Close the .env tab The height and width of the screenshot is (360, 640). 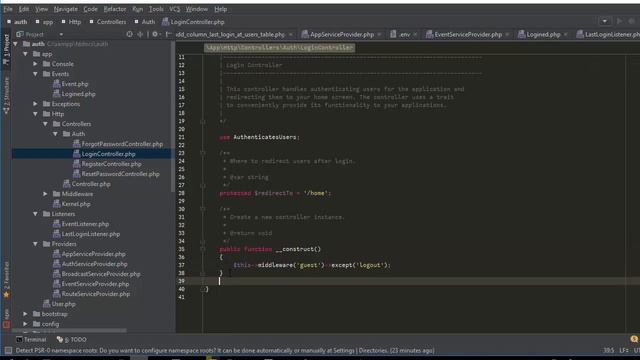coord(415,35)
